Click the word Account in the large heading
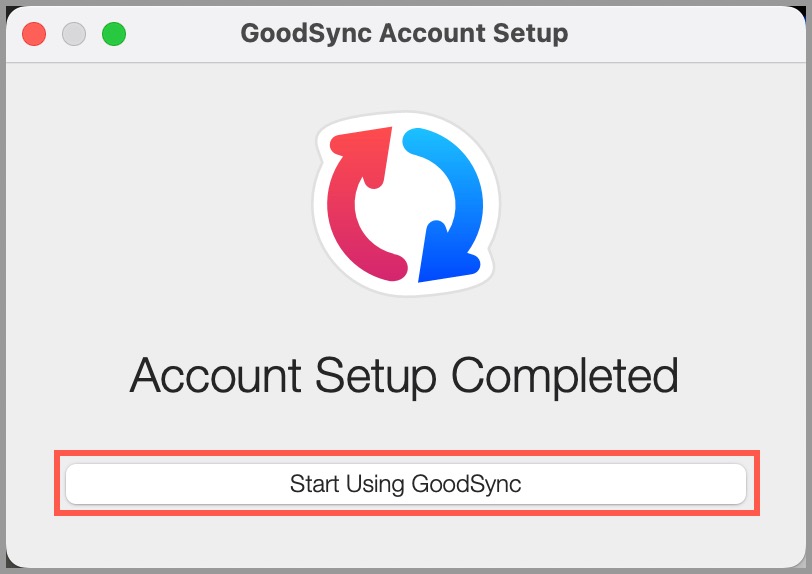Image resolution: width=812 pixels, height=574 pixels. pos(215,375)
